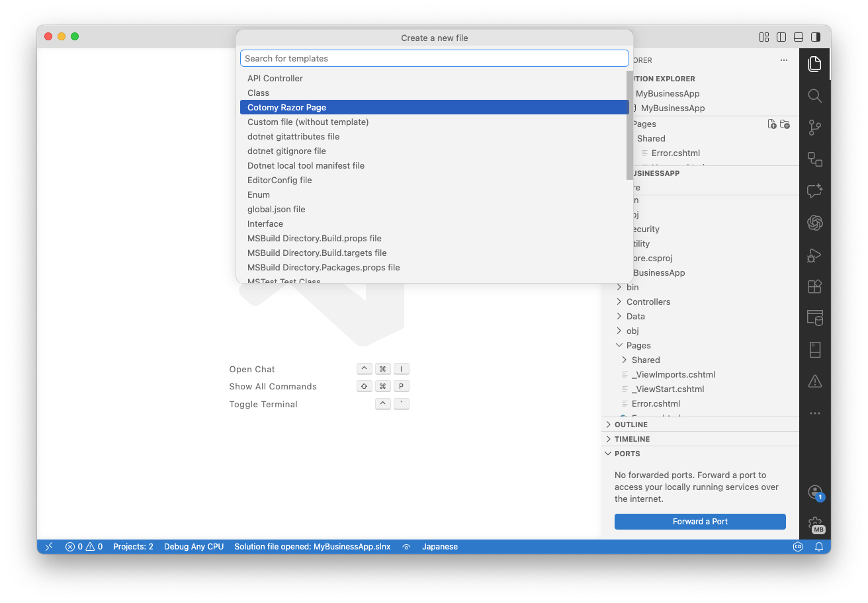Image resolution: width=868 pixels, height=603 pixels.
Task: Open the Run and Debug view
Action: (814, 255)
